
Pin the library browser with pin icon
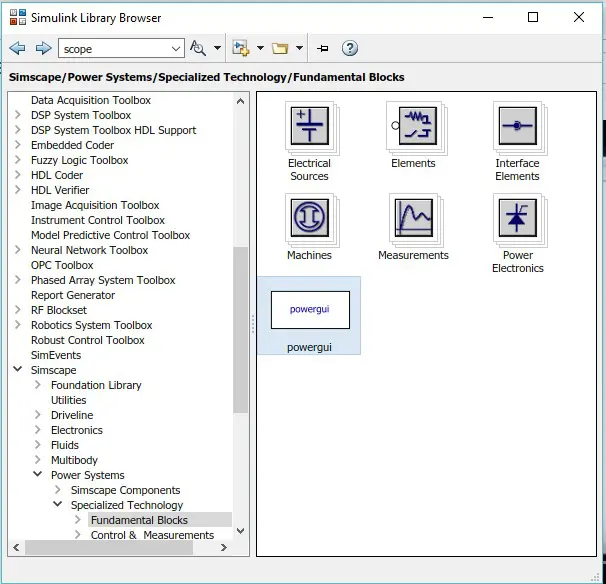tap(323, 48)
